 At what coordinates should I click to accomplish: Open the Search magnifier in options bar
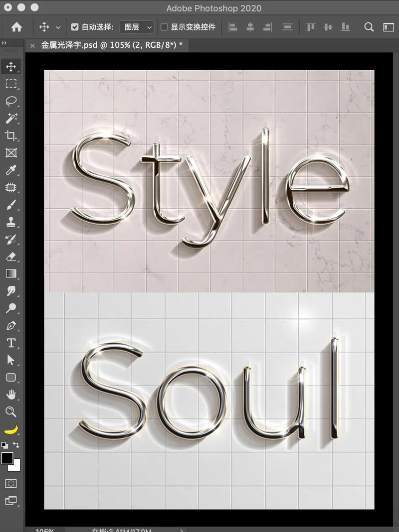tap(369, 27)
